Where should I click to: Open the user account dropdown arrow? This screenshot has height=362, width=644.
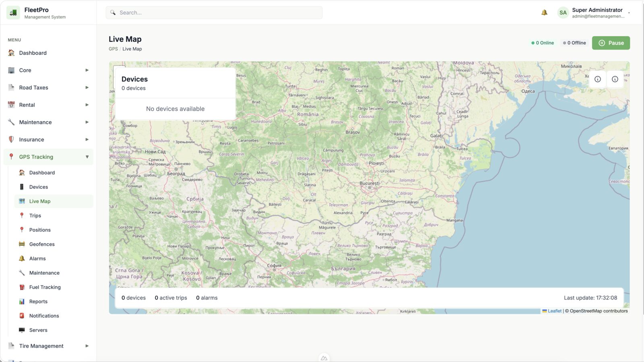click(629, 13)
